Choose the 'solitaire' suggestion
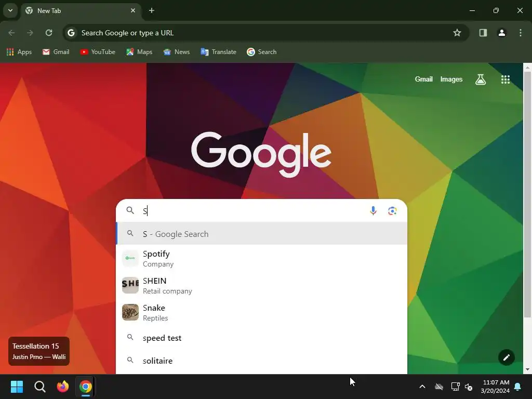 262,361
